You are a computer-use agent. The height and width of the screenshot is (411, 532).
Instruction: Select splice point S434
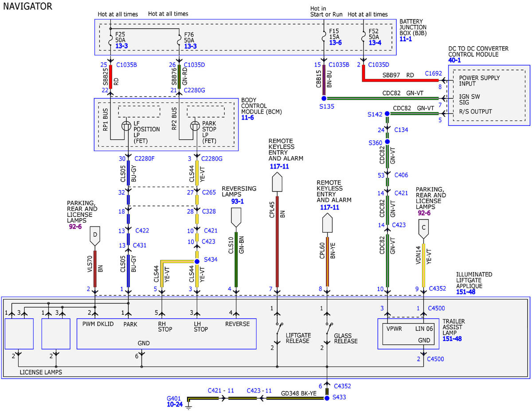pyautogui.click(x=197, y=262)
